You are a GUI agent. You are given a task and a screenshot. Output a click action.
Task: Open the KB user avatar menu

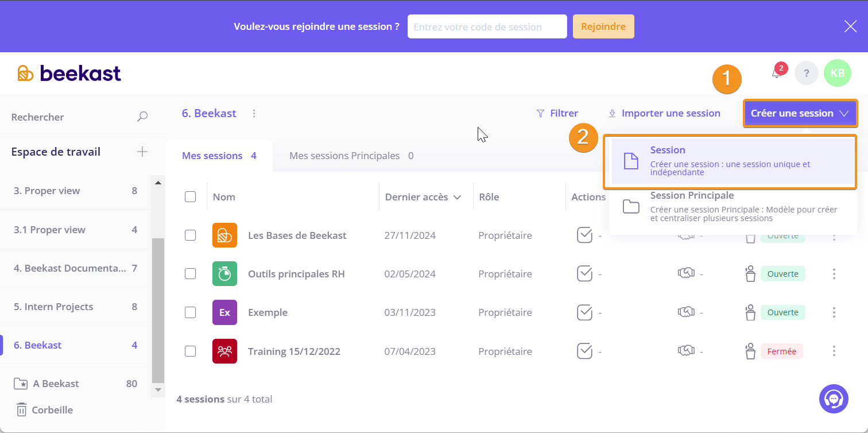coord(838,73)
